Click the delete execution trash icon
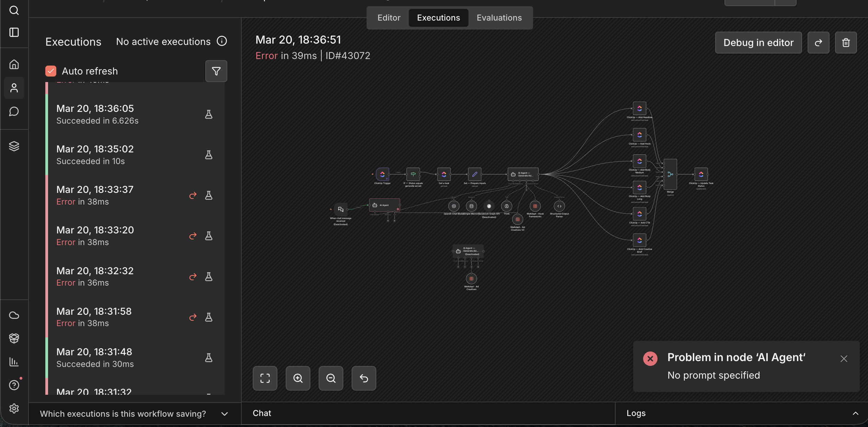This screenshot has width=868, height=427. pyautogui.click(x=846, y=43)
